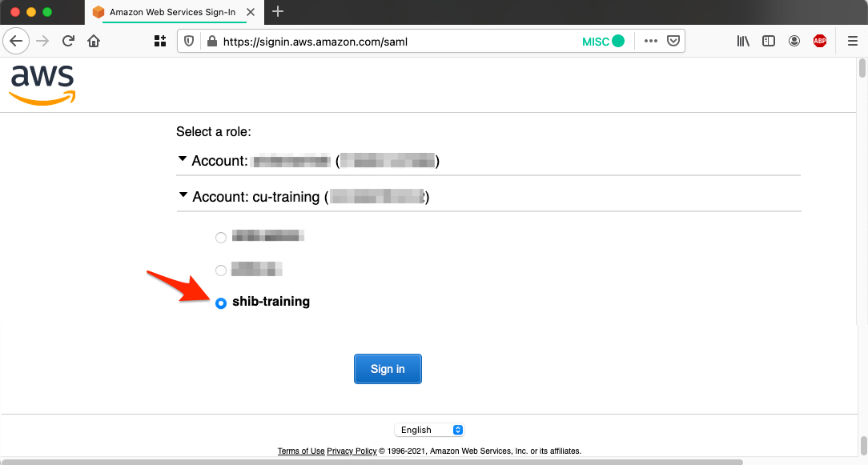Image resolution: width=868 pixels, height=465 pixels.
Task: Open the English language dropdown
Action: pyautogui.click(x=429, y=430)
